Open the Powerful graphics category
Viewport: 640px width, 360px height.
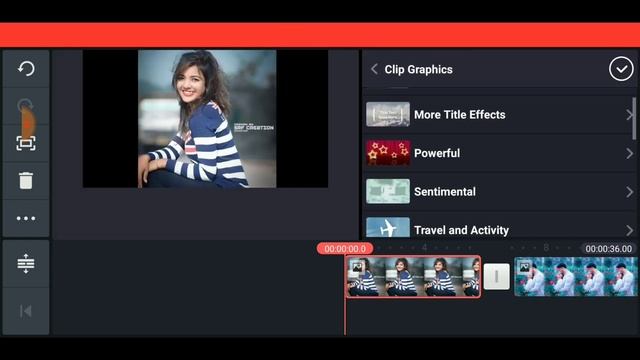[500, 153]
